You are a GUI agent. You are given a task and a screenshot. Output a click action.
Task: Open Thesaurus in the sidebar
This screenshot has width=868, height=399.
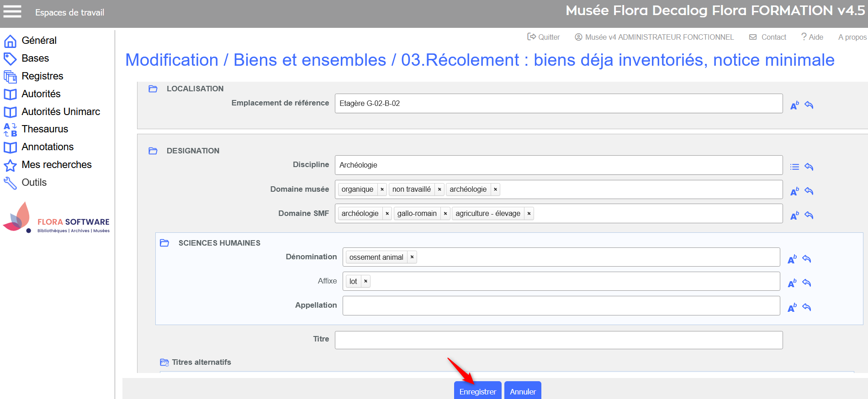(45, 129)
